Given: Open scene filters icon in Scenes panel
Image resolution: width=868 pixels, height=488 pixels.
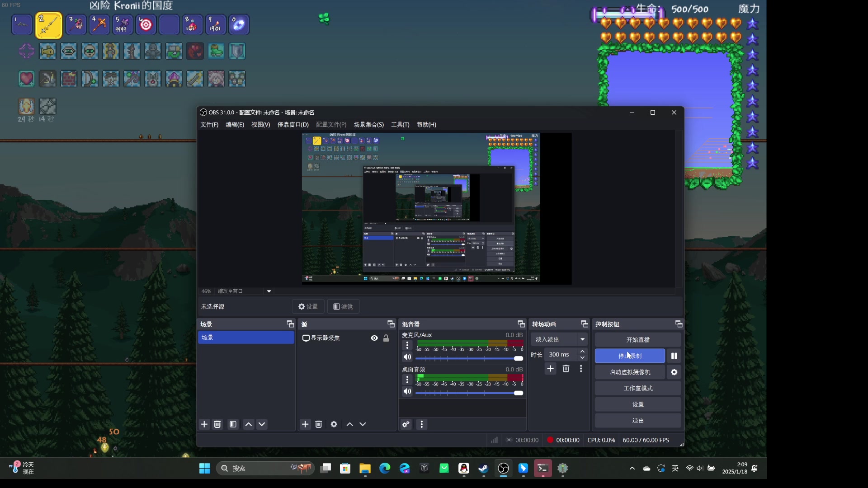Looking at the screenshot, I should [x=233, y=424].
